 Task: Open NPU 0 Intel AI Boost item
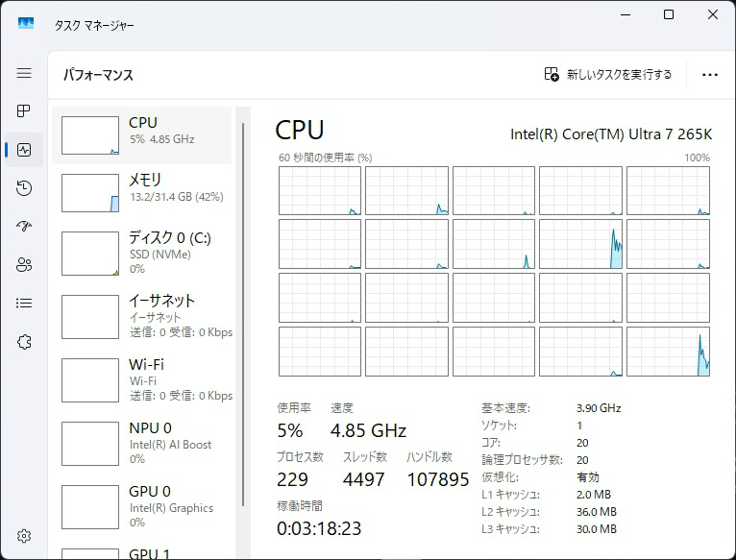pos(144,443)
